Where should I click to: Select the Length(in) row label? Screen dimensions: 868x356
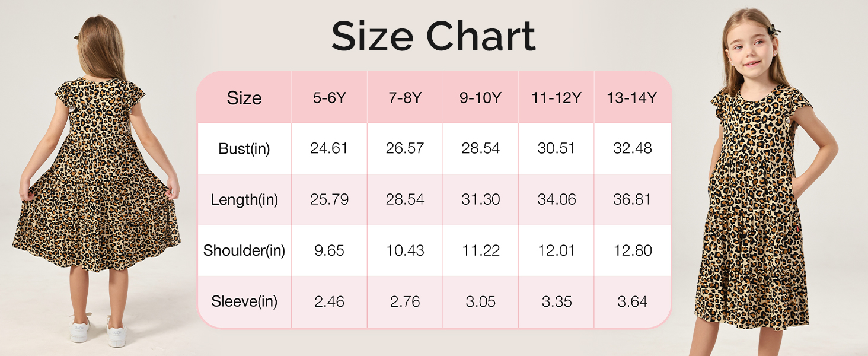click(244, 199)
